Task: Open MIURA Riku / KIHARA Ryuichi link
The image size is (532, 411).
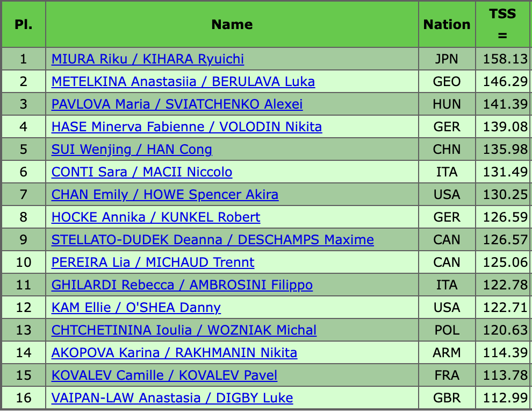Action: [x=148, y=59]
